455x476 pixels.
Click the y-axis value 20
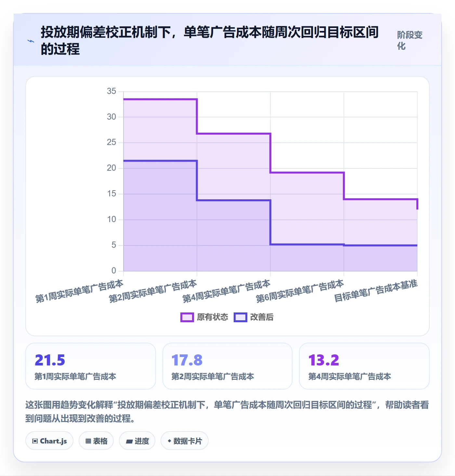111,168
